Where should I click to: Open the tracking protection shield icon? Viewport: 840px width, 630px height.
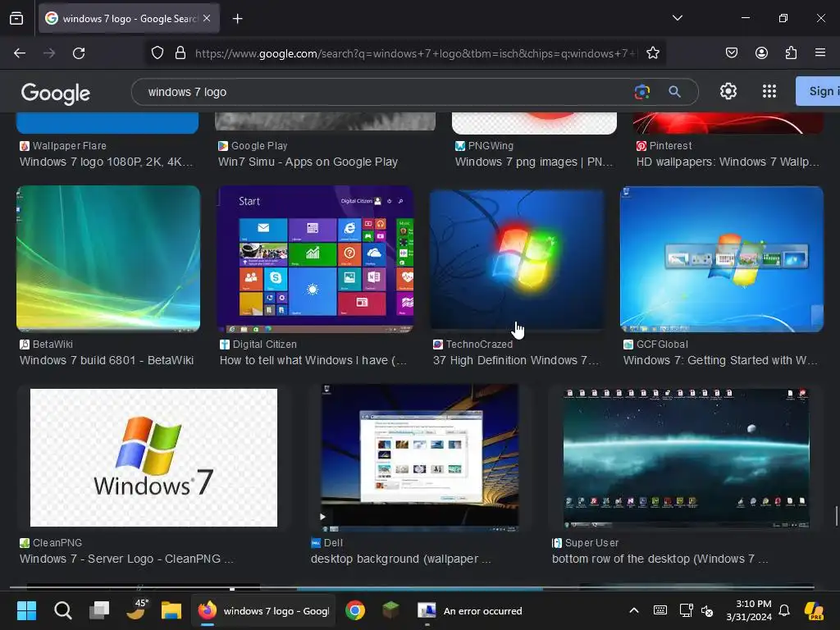(157, 53)
